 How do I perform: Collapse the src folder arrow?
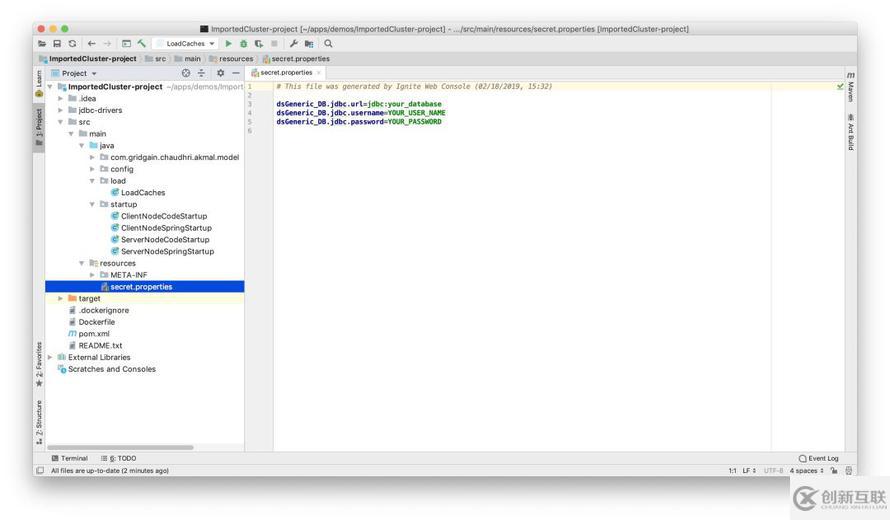(x=61, y=122)
